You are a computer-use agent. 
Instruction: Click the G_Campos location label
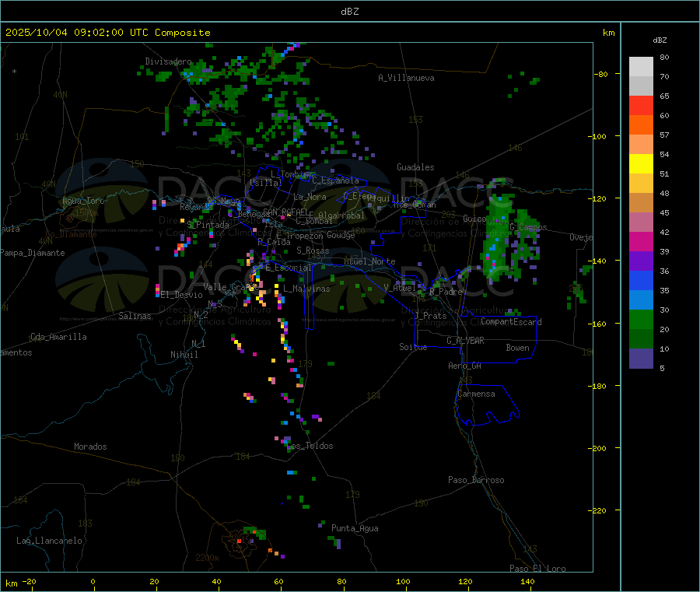pyautogui.click(x=528, y=227)
